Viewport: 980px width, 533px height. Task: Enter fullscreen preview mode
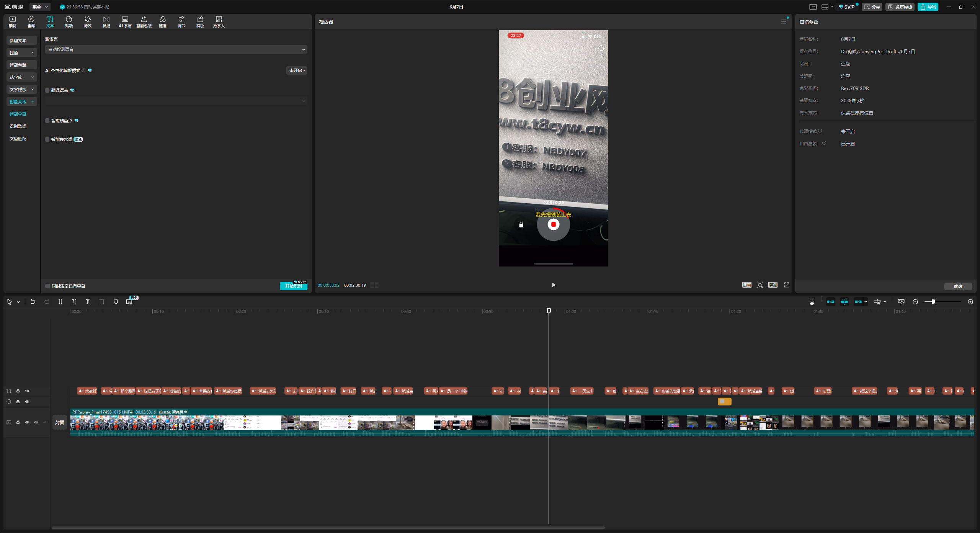[787, 285]
